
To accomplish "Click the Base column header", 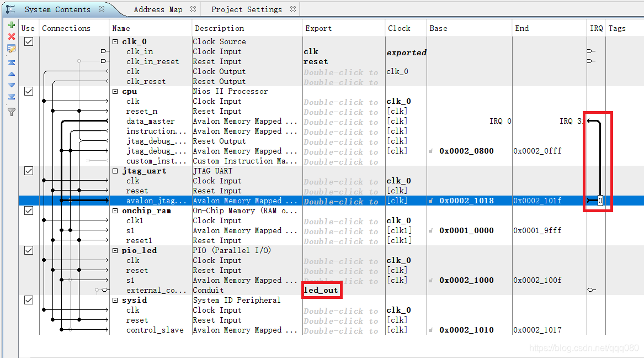I will 470,28.
